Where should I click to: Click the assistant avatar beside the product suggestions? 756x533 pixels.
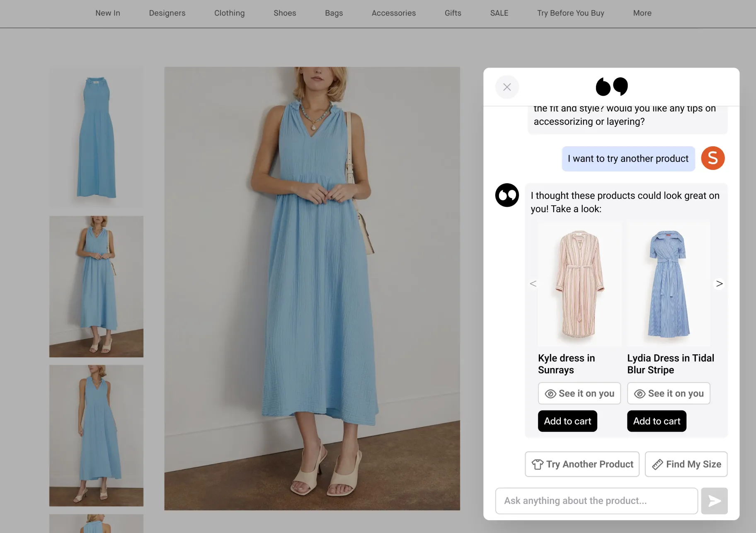point(507,195)
